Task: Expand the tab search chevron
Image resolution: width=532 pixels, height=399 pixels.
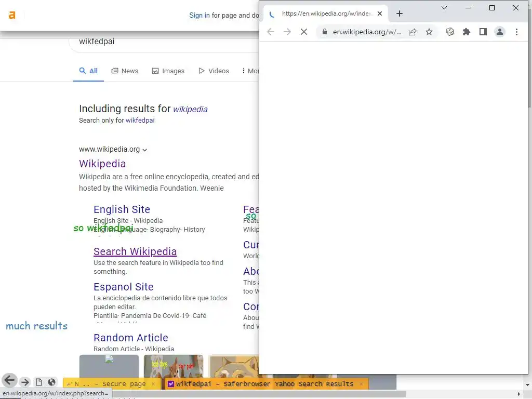Action: 444,8
